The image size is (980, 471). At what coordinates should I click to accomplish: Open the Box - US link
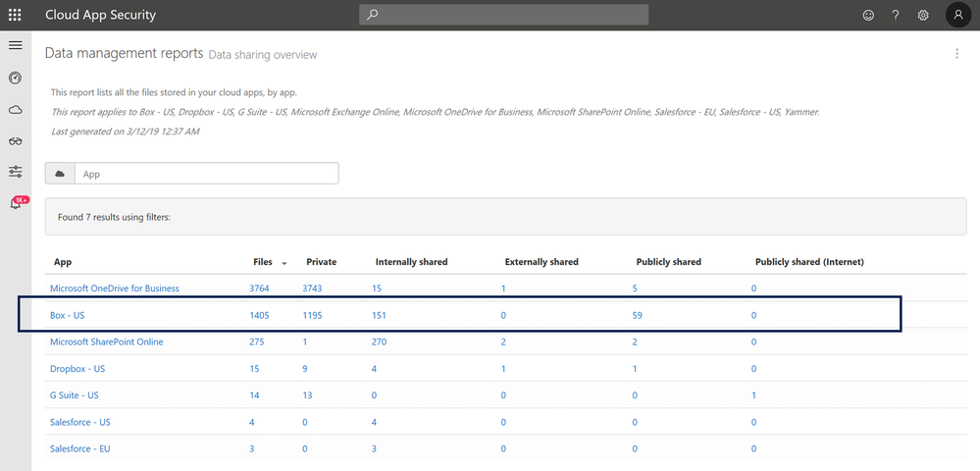tap(67, 315)
